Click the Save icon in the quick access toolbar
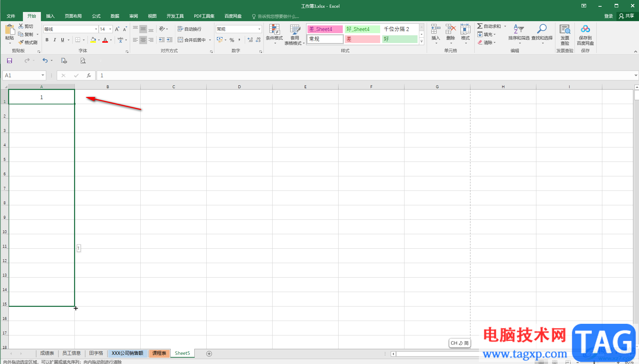 pyautogui.click(x=10, y=61)
